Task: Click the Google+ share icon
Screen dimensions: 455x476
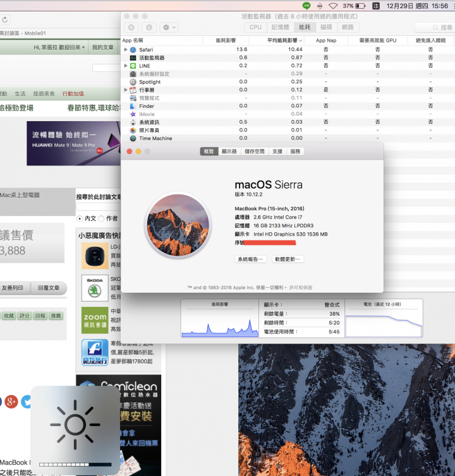Action: [11, 402]
